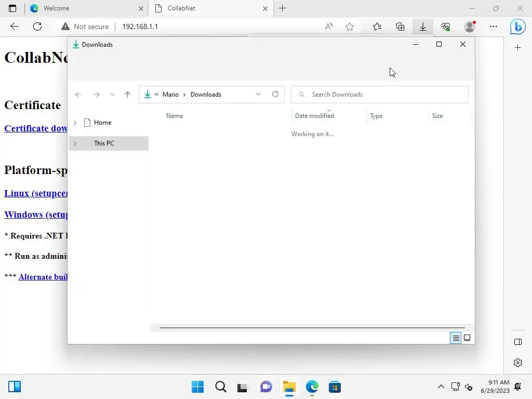Go up one folder level in Explorer
The image size is (532, 399).
[128, 95]
